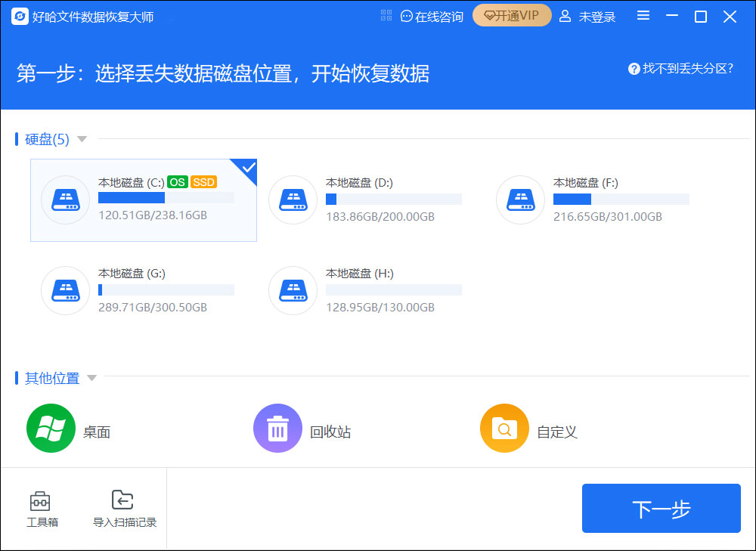The width and height of the screenshot is (756, 551).
Task: Click the 导入扫描记录 label
Action: coord(125,522)
